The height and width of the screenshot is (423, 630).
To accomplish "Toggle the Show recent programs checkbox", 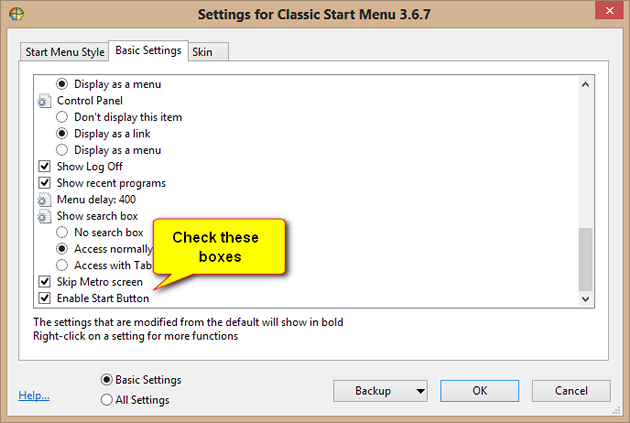I will tap(44, 183).
